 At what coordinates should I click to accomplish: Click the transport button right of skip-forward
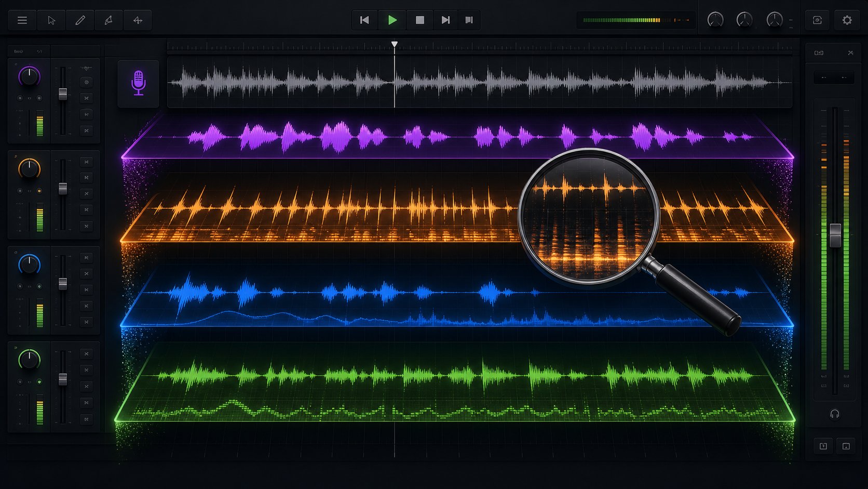tap(469, 20)
